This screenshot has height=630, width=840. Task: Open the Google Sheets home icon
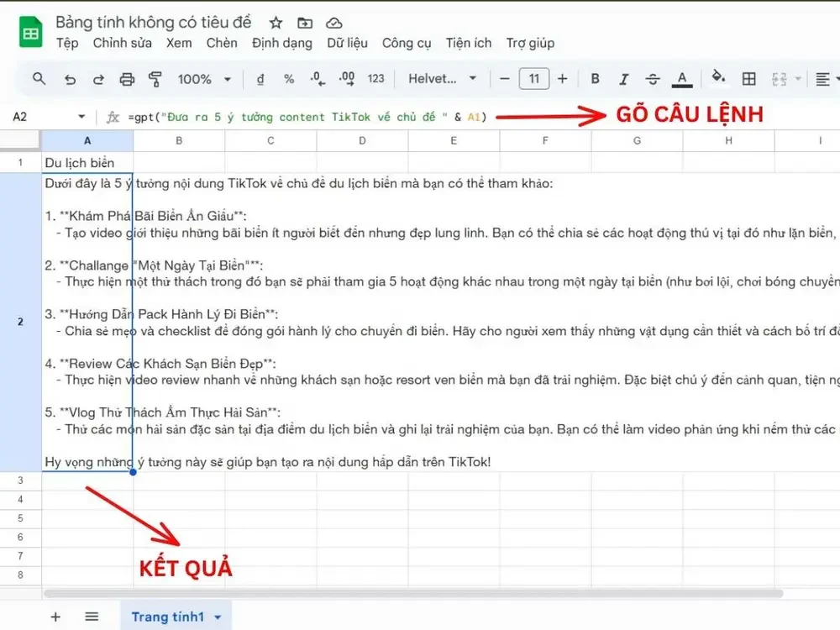point(30,32)
